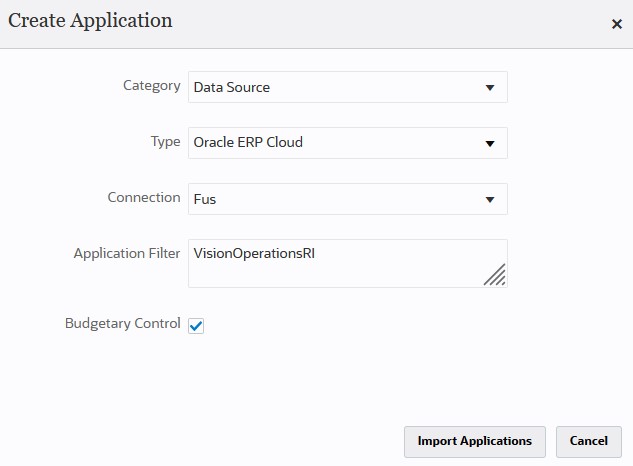The image size is (633, 466).
Task: Click the Fus connection value
Action: [205, 199]
